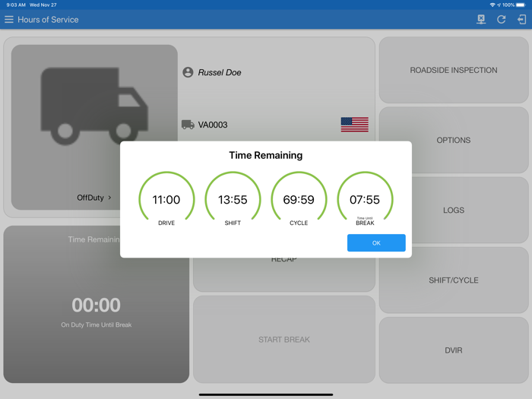Open SHIFT/CYCLE panel
Image resolution: width=532 pixels, height=399 pixels.
(454, 280)
